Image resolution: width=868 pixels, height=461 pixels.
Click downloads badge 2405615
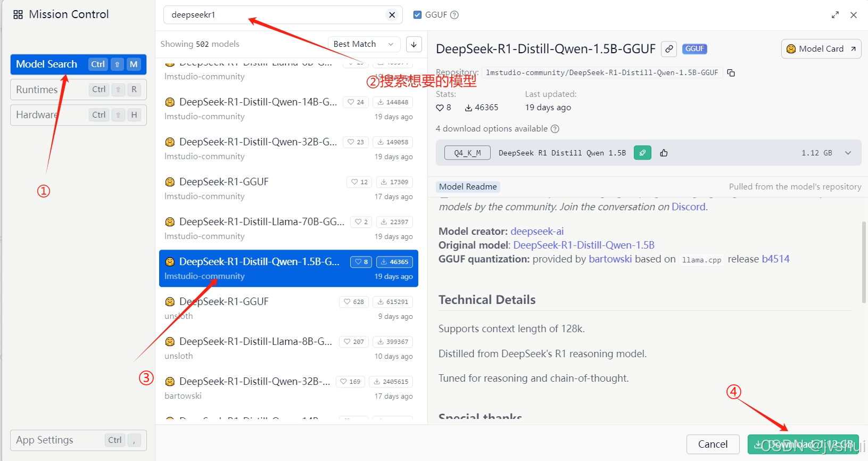pos(391,382)
